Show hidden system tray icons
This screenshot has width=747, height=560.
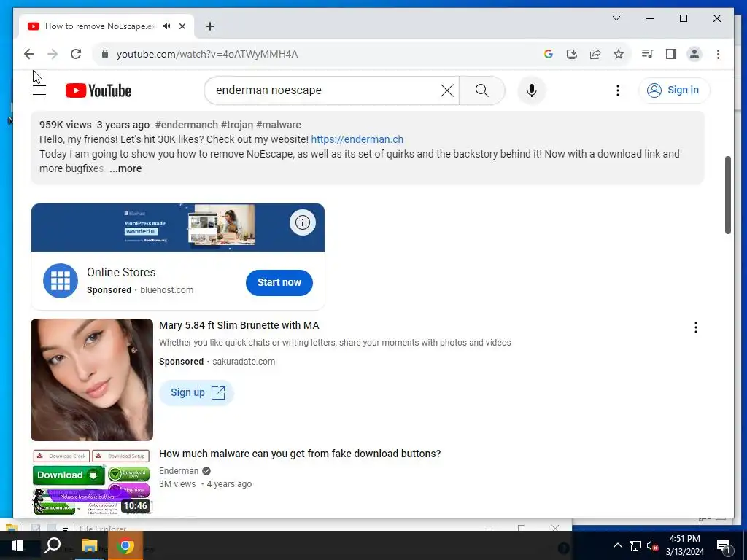[617, 545]
